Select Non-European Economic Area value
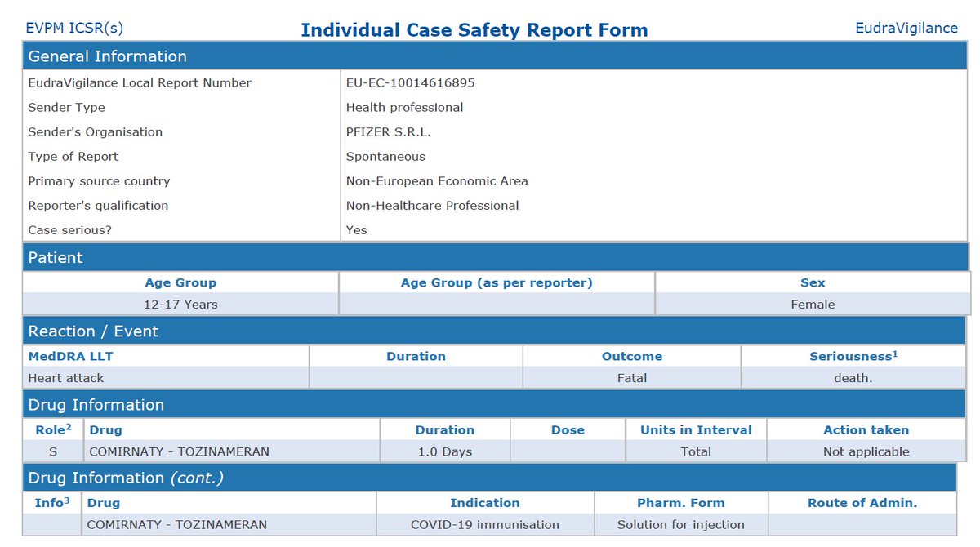Image resolution: width=980 pixels, height=547 pixels. point(437,180)
